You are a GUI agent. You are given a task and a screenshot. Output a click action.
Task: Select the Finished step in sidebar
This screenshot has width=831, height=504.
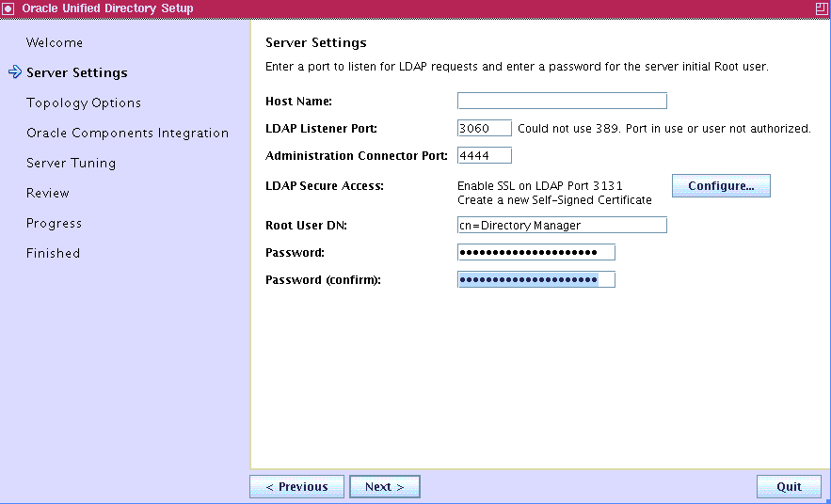click(53, 253)
